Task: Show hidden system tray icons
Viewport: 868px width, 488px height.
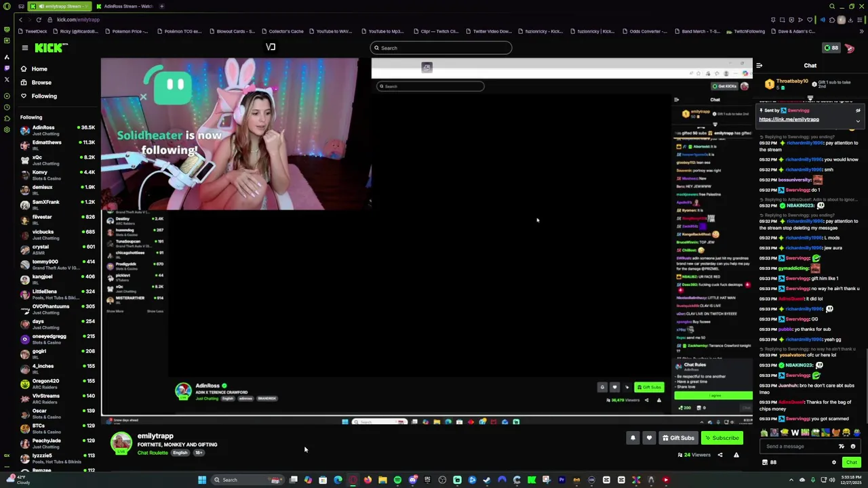Action: click(x=791, y=480)
